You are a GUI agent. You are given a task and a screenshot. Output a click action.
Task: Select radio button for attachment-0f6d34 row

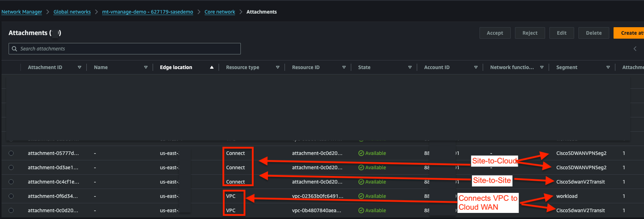coord(11,196)
